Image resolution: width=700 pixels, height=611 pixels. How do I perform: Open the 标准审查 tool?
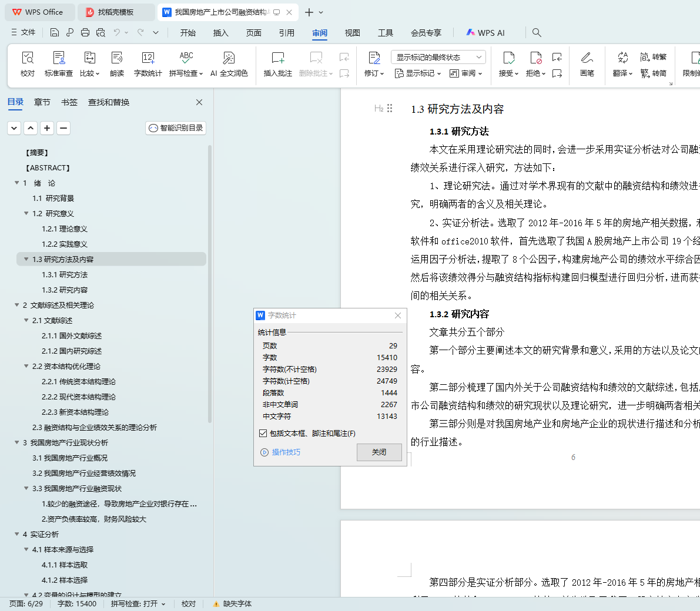[59, 64]
